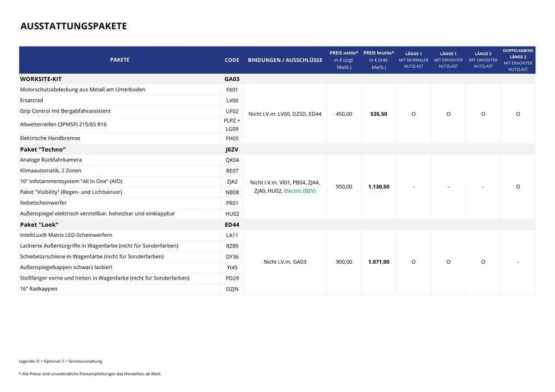Select the gross price 1.130,50
This screenshot has height=392, width=555.
(x=378, y=186)
